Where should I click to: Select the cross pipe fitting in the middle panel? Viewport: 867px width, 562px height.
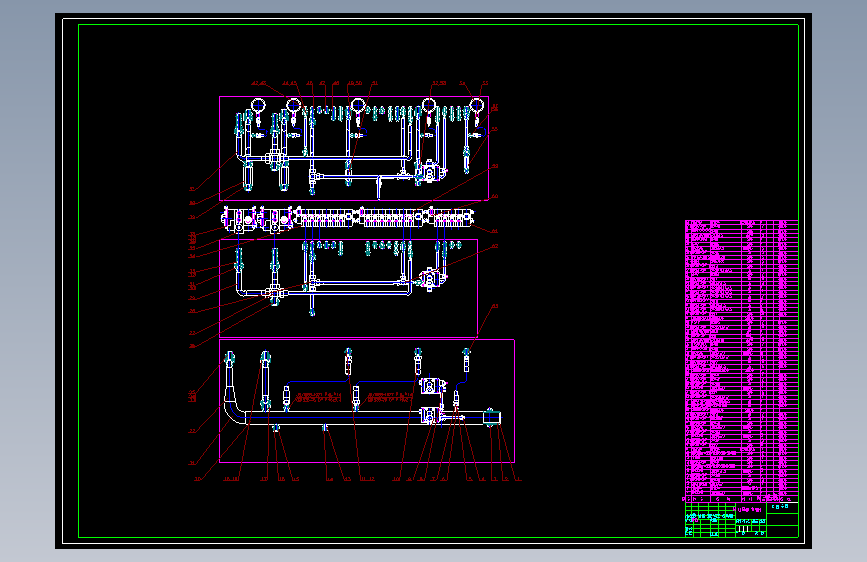point(275,294)
